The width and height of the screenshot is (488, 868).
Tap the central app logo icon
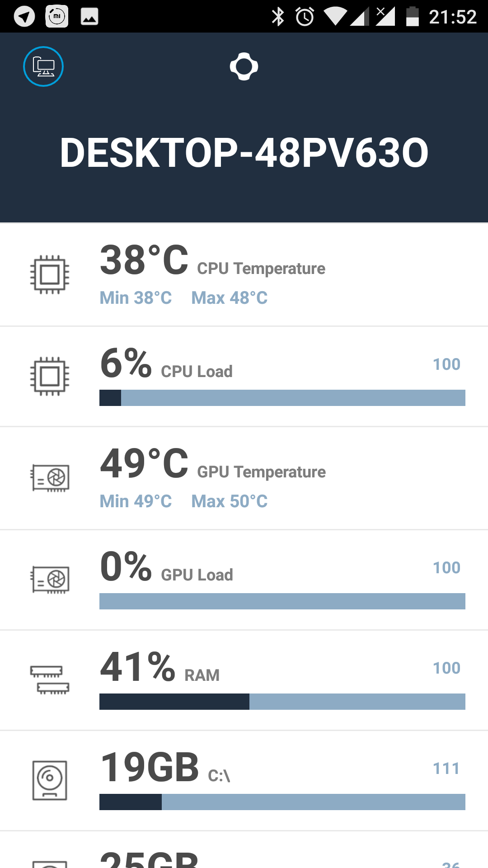(244, 66)
